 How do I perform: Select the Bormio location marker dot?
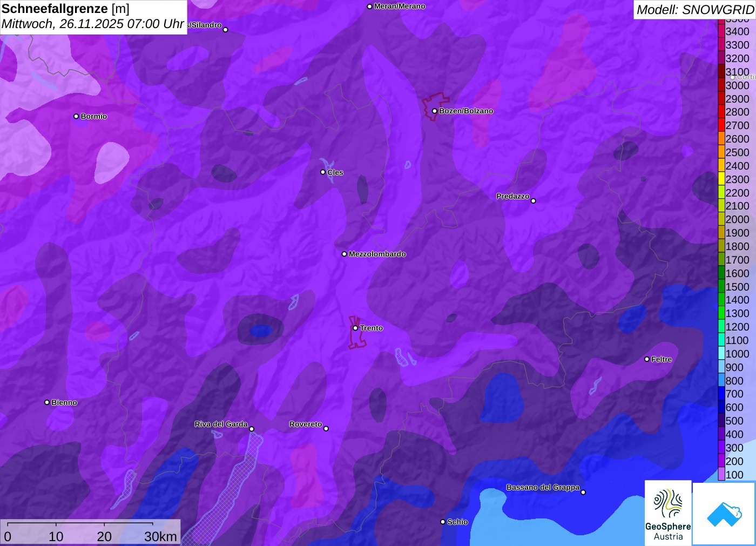pos(76,116)
